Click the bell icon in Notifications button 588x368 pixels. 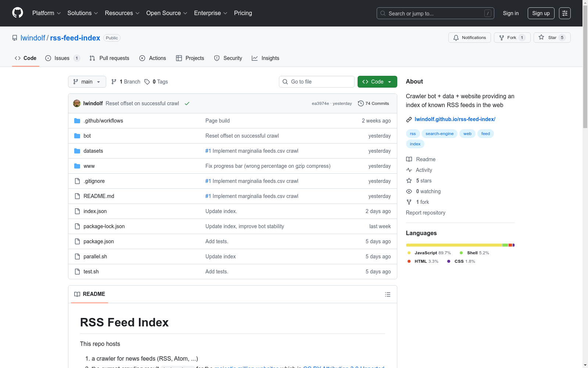(x=456, y=38)
